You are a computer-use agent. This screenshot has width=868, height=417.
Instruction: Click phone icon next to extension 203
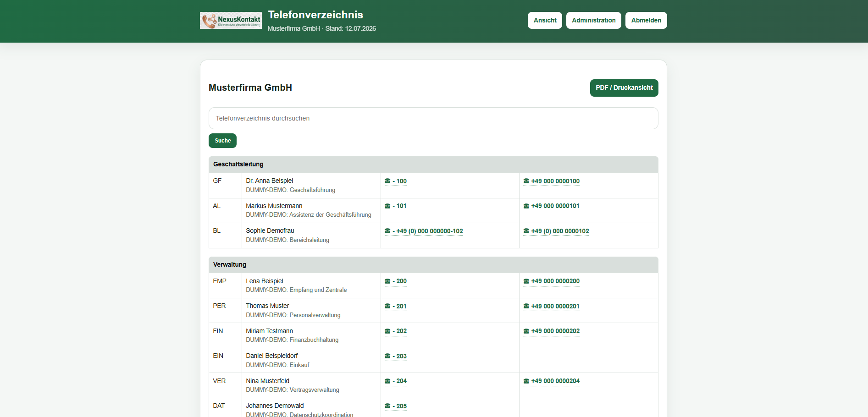click(387, 356)
